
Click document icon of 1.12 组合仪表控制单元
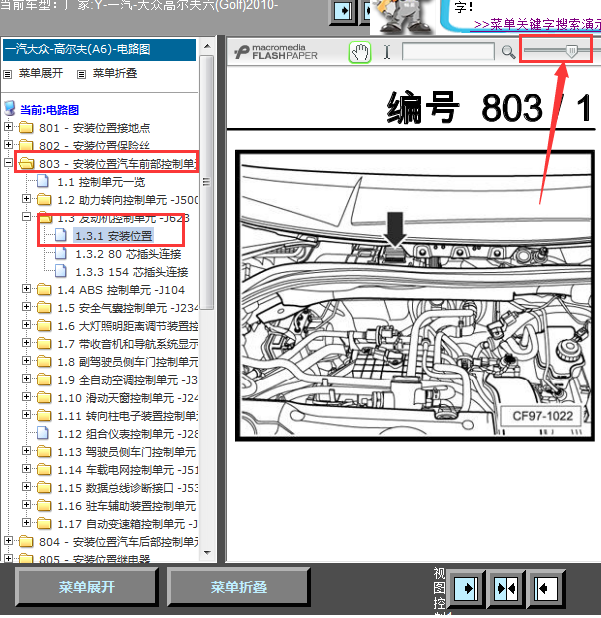[x=43, y=433]
